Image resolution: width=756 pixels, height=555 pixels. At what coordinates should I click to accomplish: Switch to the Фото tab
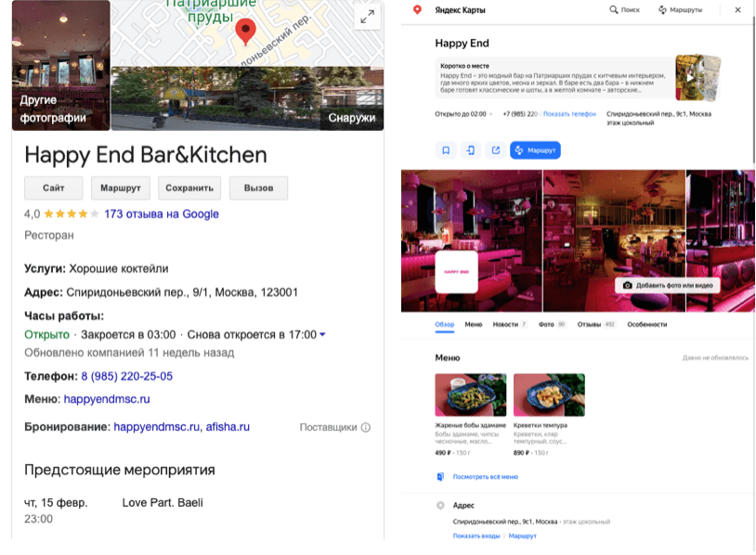552,325
